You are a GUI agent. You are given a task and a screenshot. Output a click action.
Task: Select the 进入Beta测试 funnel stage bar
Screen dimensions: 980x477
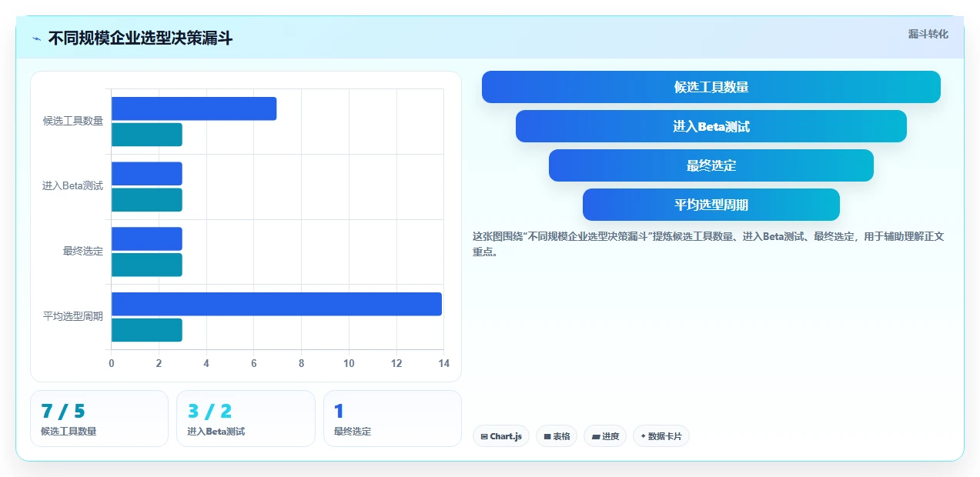(711, 126)
